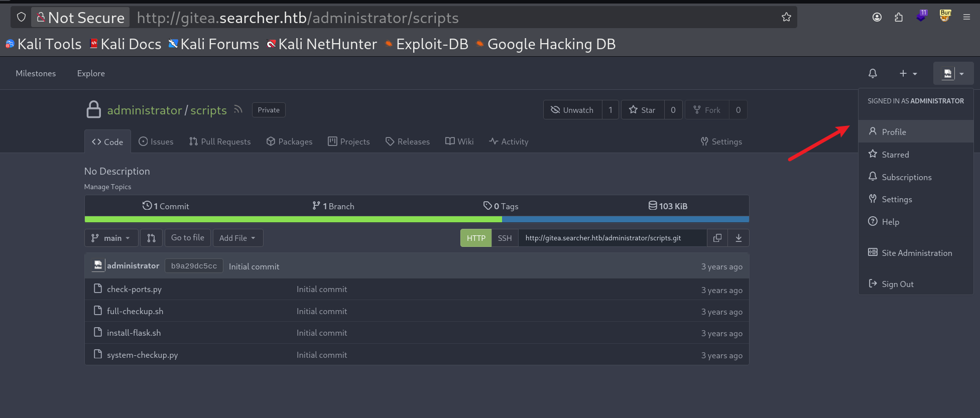Click the clone URL text field
This screenshot has height=418, width=980.
click(612, 238)
